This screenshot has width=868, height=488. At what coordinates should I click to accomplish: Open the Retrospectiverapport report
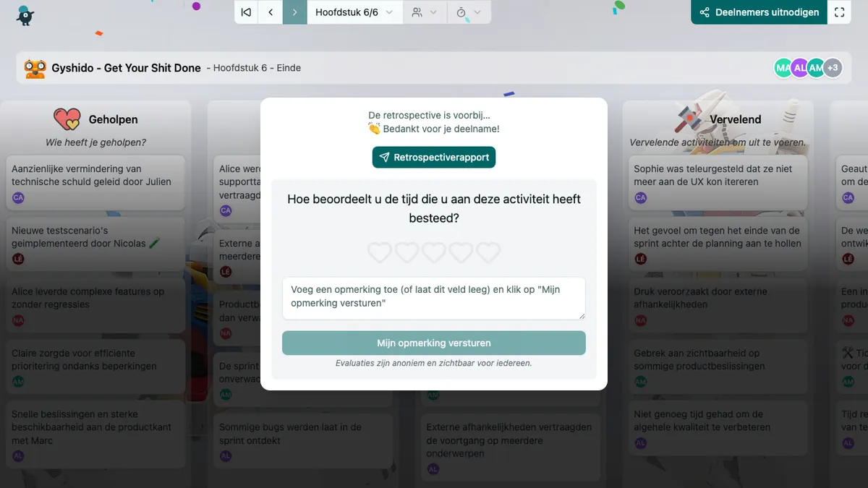pyautogui.click(x=434, y=157)
